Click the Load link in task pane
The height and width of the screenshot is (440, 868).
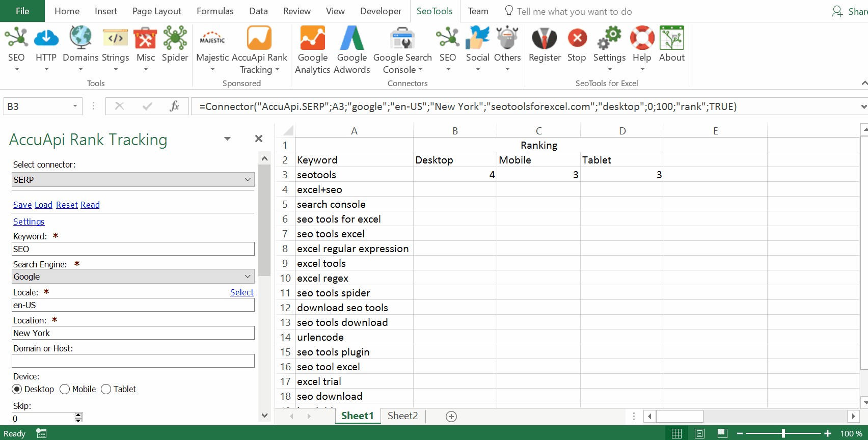(x=43, y=205)
